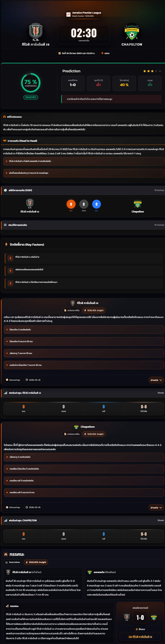Viewport: 165px width, 644px height.
Task: Click the Tivoli Gardens FC crest in the match header
Action: pyautogui.click(x=36, y=32)
